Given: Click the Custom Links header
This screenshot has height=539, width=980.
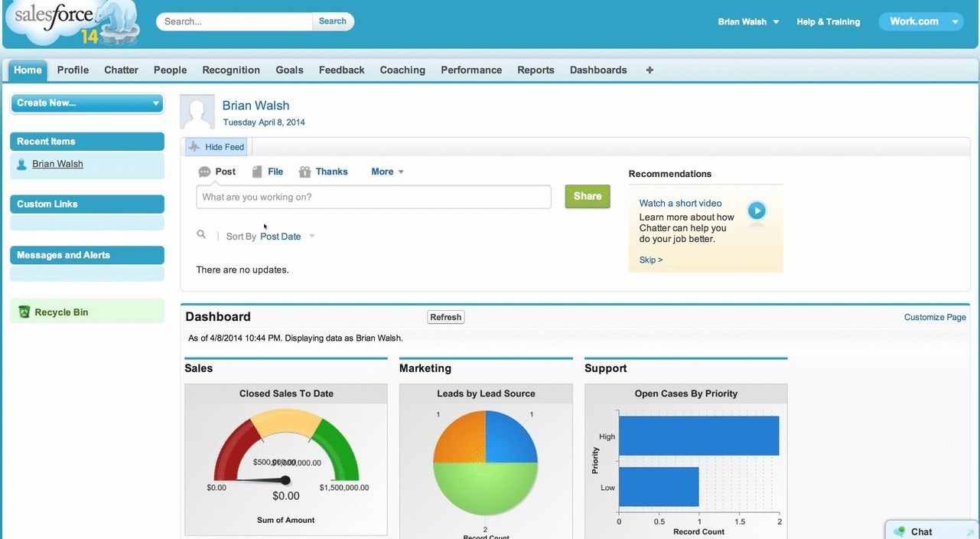Looking at the screenshot, I should click(x=87, y=204).
